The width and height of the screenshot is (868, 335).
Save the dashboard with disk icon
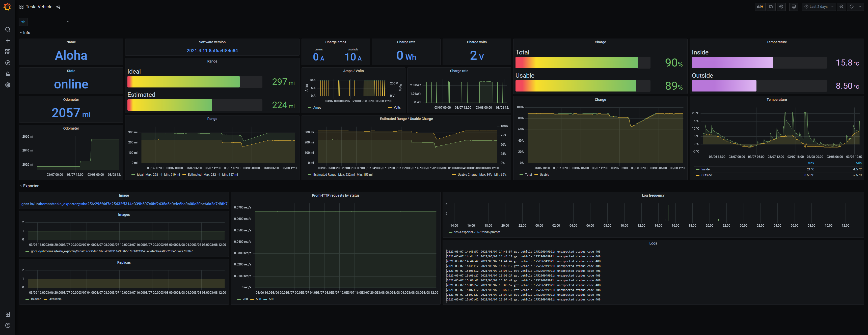pyautogui.click(x=771, y=7)
